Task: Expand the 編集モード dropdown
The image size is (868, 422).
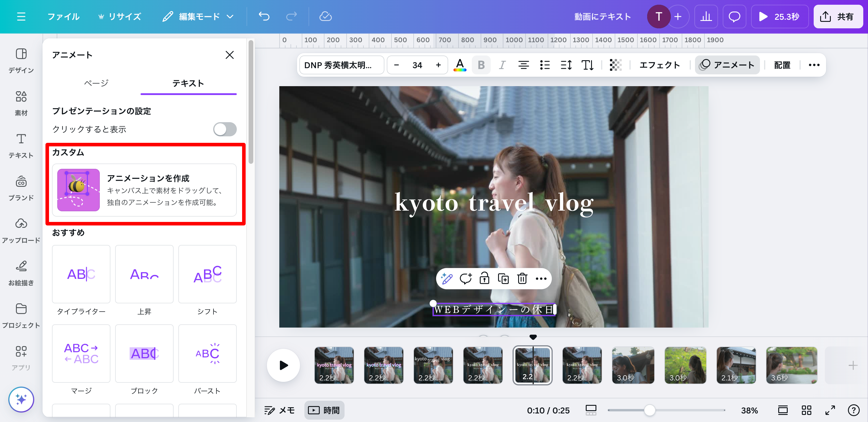Action: (x=198, y=17)
